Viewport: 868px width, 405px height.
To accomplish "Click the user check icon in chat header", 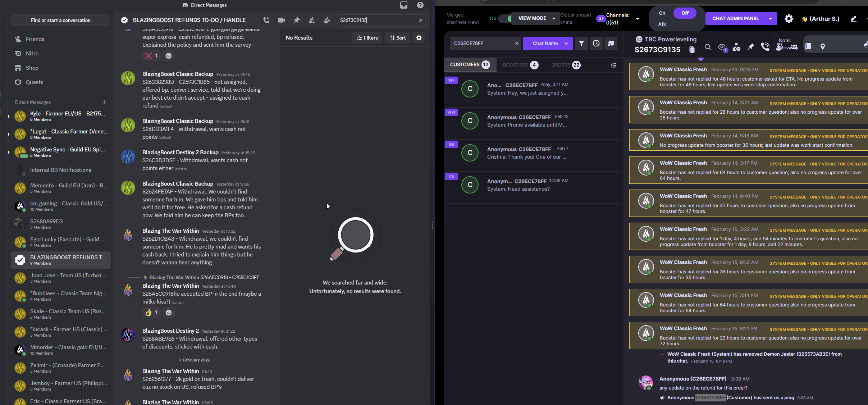I will (736, 47).
